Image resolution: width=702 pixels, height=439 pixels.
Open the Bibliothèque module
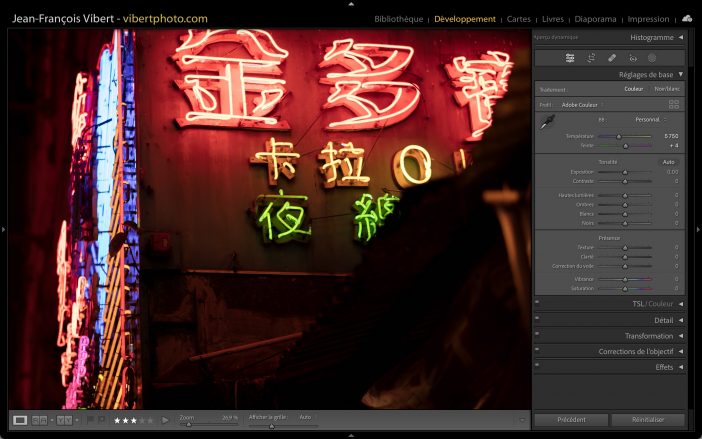[x=398, y=19]
